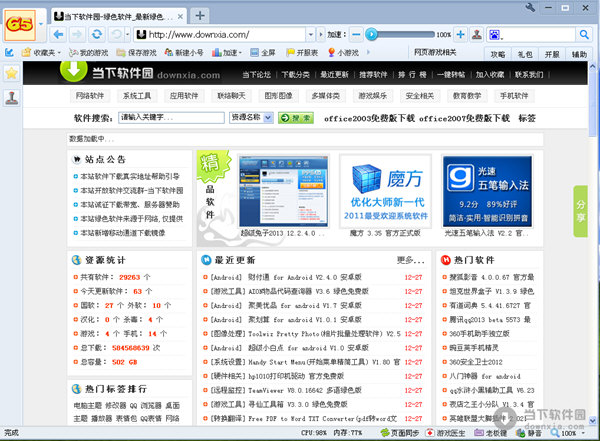Screen dimensions: 600x441
Task: Open the wrench settings icon in the title bar
Action: coord(530,7)
